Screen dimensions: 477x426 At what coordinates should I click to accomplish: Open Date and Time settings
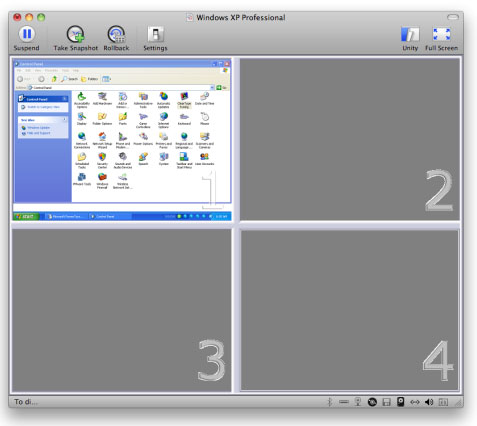pos(204,99)
